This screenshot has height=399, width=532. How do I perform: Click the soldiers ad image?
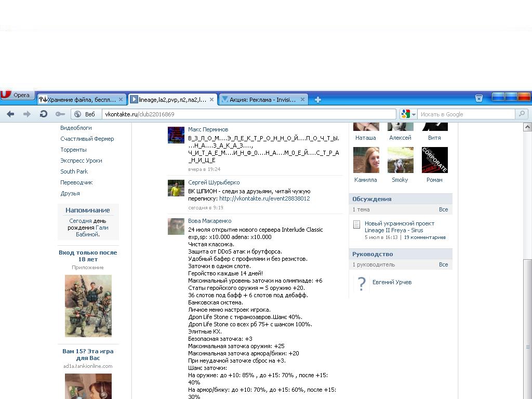tap(88, 305)
